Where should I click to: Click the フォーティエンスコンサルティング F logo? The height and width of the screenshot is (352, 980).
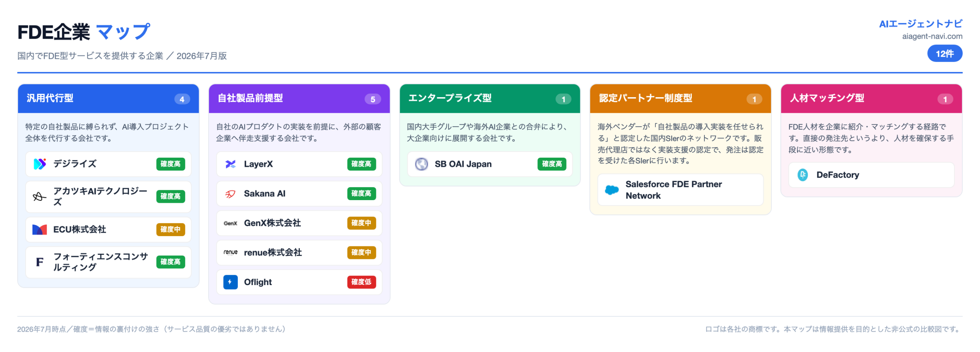tap(39, 262)
